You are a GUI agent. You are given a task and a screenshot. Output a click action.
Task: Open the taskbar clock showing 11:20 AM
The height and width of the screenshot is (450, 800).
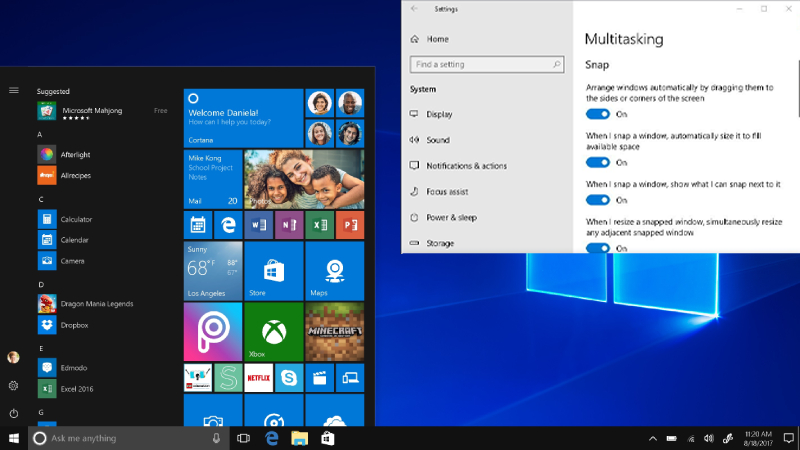click(758, 438)
